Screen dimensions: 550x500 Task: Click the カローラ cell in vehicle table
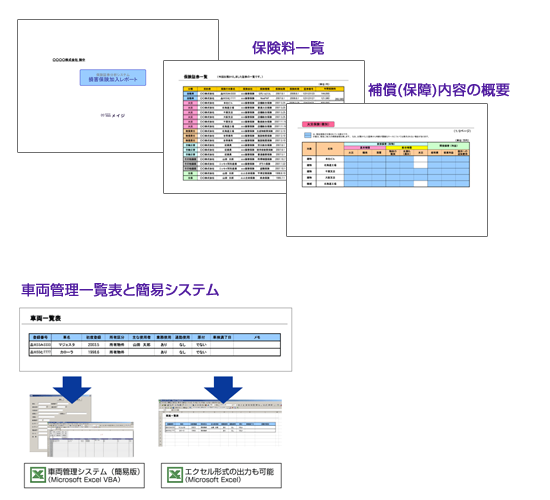67,352
